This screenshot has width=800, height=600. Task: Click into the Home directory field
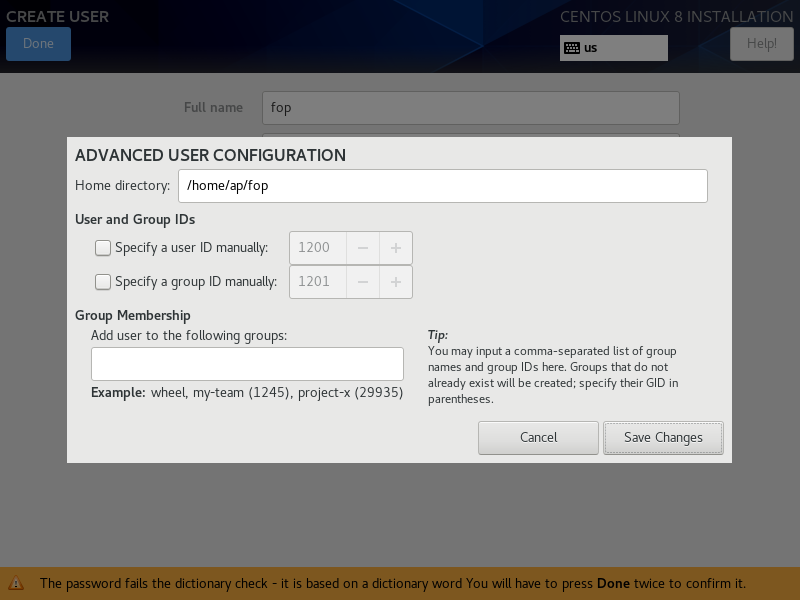point(442,186)
